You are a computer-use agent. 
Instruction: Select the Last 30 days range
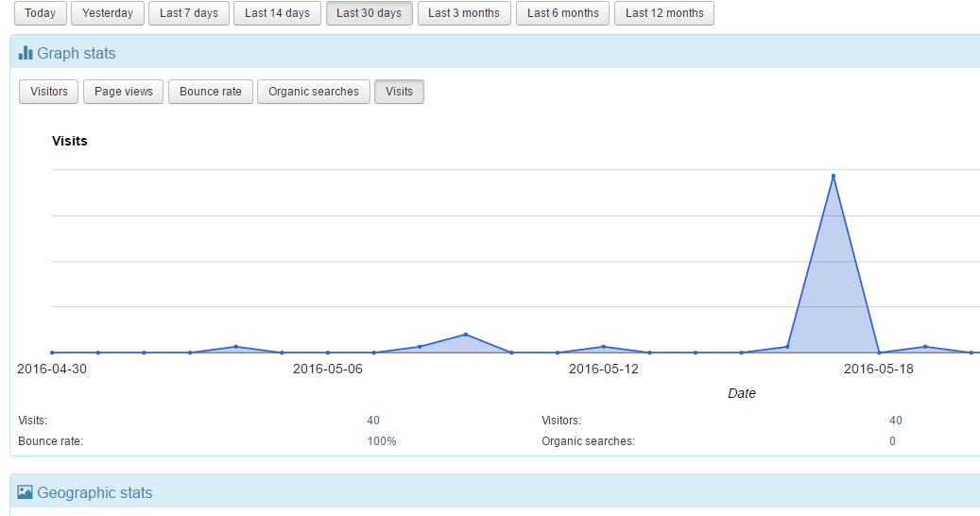369,13
